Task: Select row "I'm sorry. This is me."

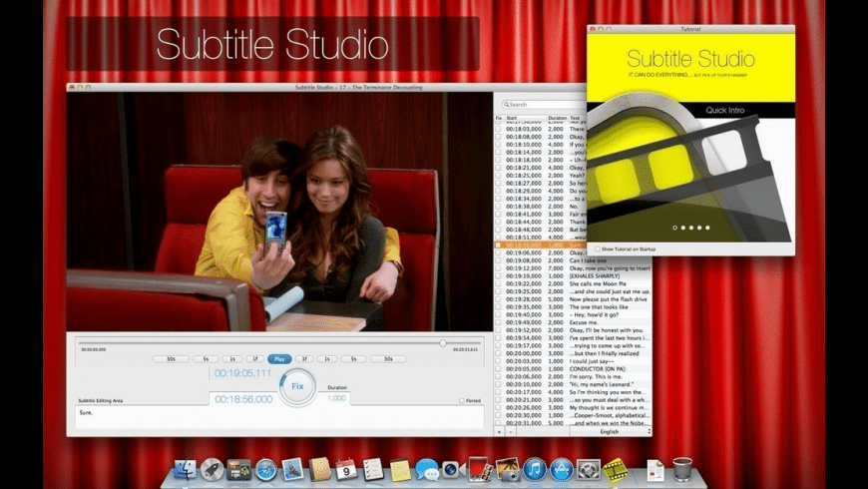Action: [x=573, y=376]
